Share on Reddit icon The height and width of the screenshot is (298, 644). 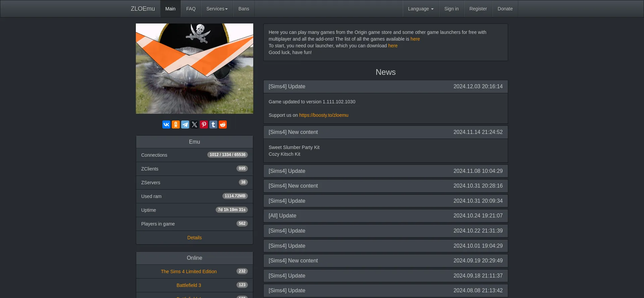[223, 125]
